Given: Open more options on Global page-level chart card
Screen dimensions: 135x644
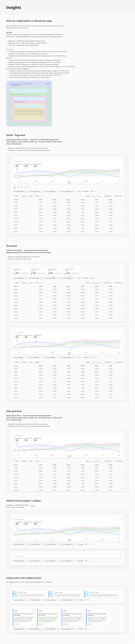Looking at the screenshot, I should click(121, 161).
